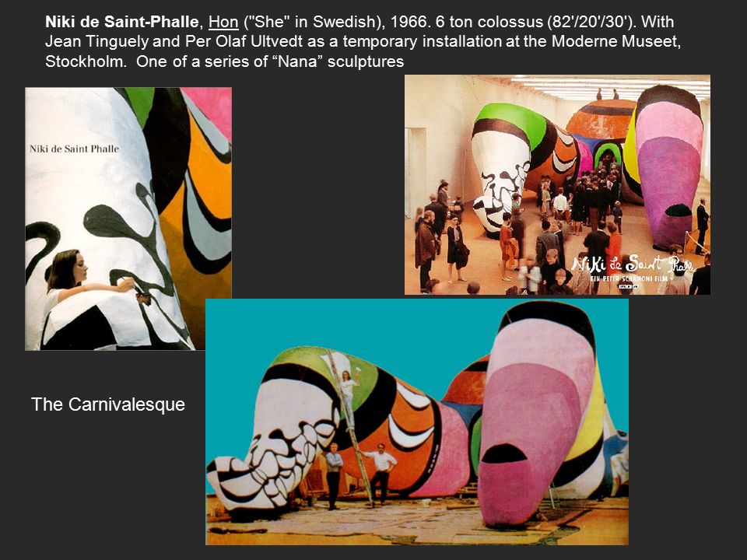The image size is (747, 560).
Task: Click the underlined word Hon in the title
Action: tap(223, 22)
